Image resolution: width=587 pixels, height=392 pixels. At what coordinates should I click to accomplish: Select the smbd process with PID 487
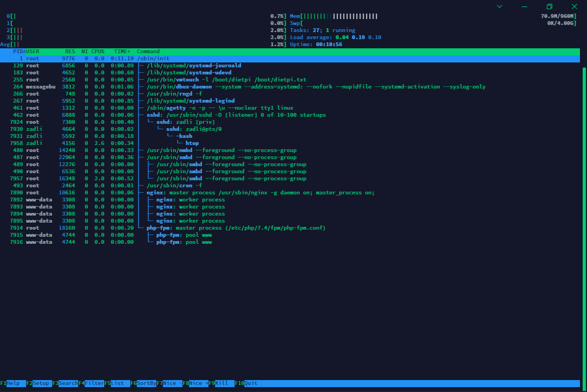[x=290, y=157]
